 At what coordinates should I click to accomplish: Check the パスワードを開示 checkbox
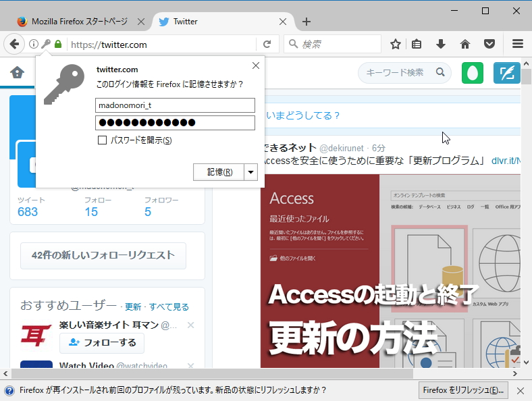tap(102, 140)
